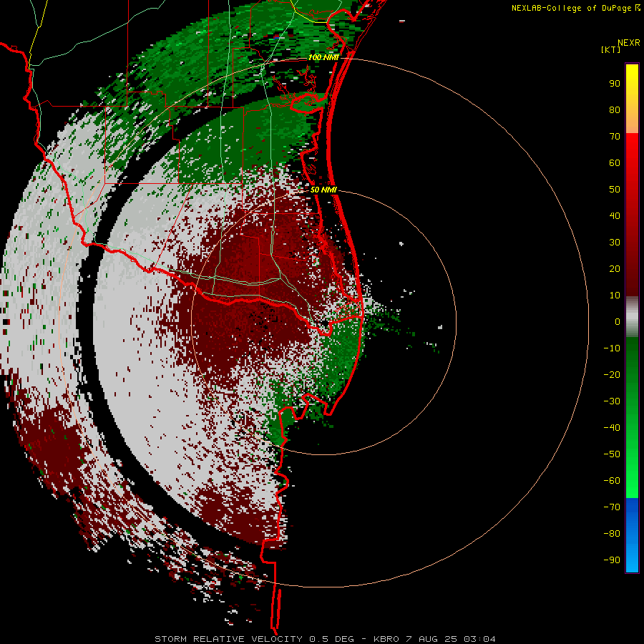Screen dimensions: 644x644
Task: Click the NEXR label above color scale
Action: 628,43
